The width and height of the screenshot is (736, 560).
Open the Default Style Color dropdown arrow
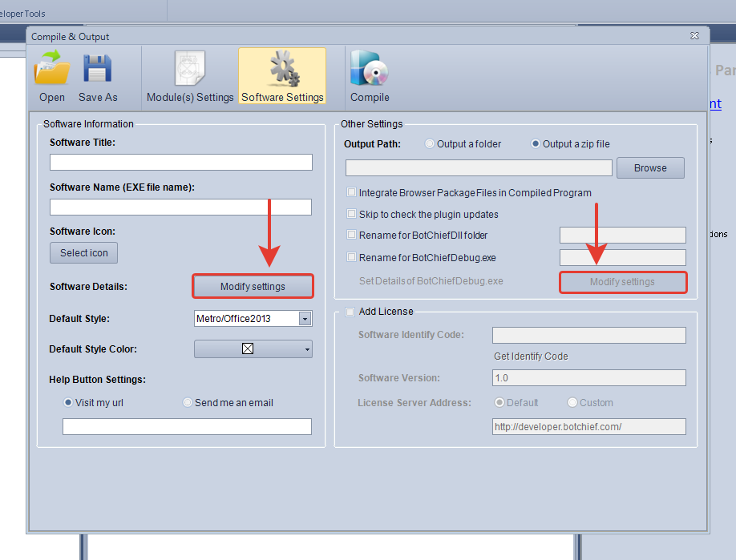tap(307, 349)
